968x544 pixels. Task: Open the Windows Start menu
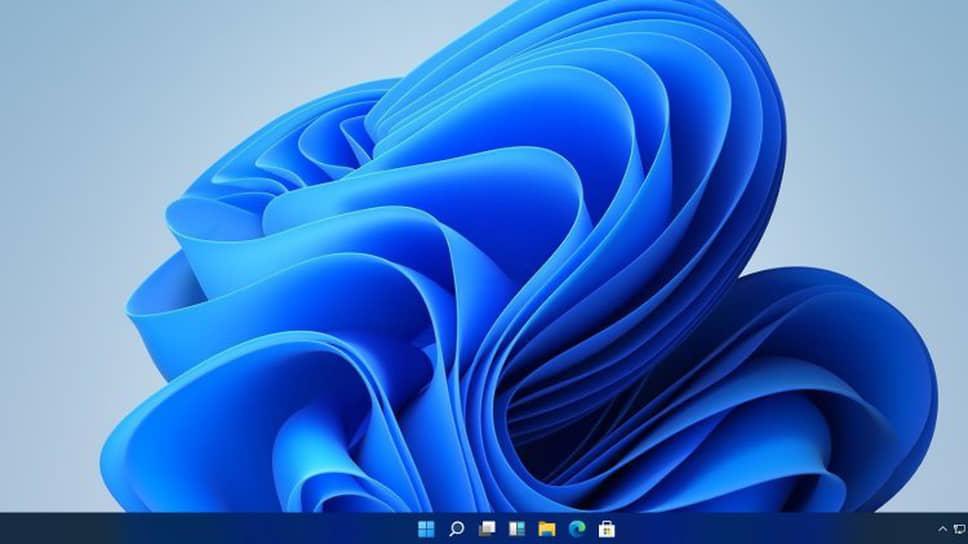426,528
